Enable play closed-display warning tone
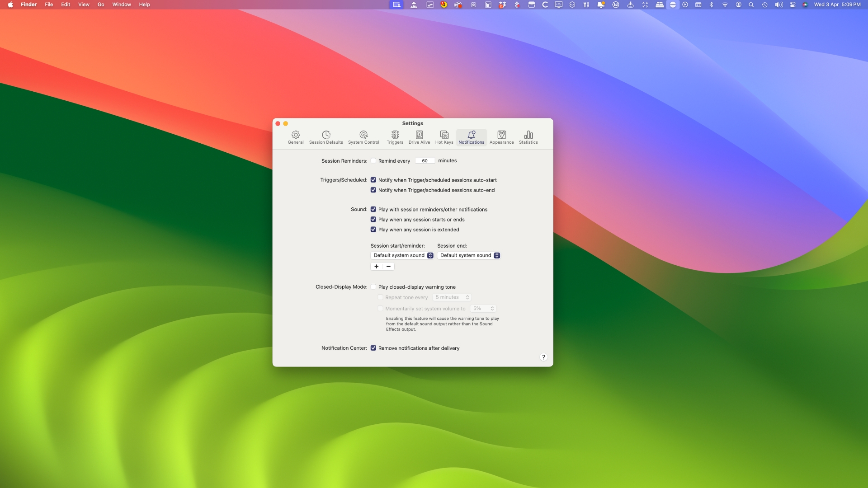Viewport: 868px width, 488px height. (373, 287)
